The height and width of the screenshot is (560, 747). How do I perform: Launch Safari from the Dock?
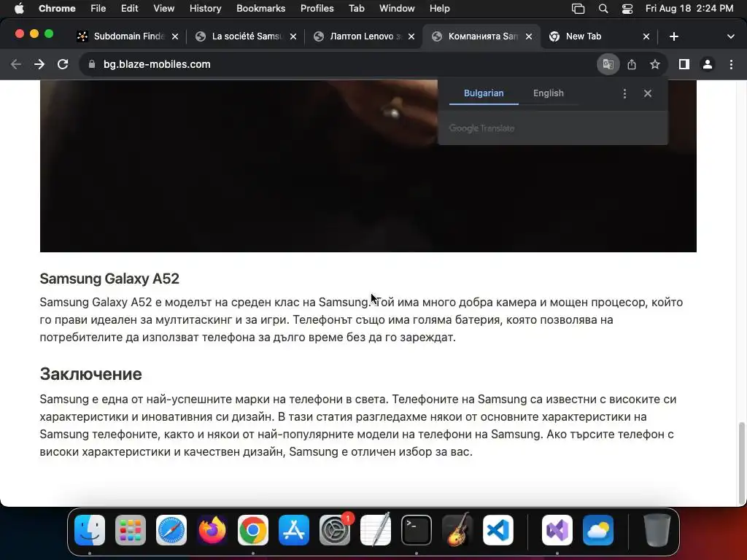point(171,530)
